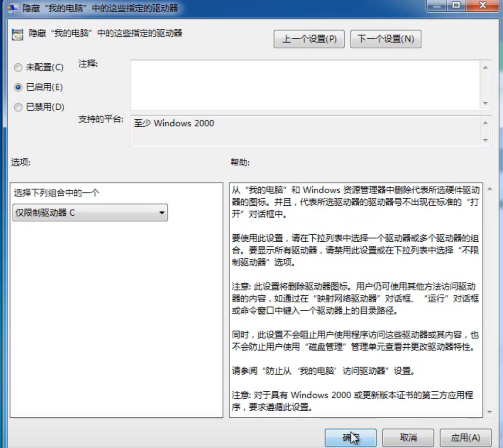503x448 pixels.
Task: Select the 已禁用 radio button
Action: click(18, 107)
